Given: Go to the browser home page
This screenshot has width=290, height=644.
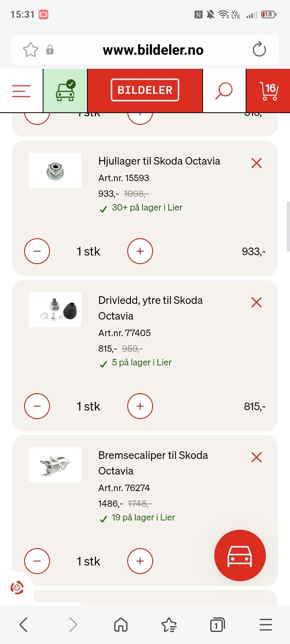Looking at the screenshot, I should click(x=121, y=625).
